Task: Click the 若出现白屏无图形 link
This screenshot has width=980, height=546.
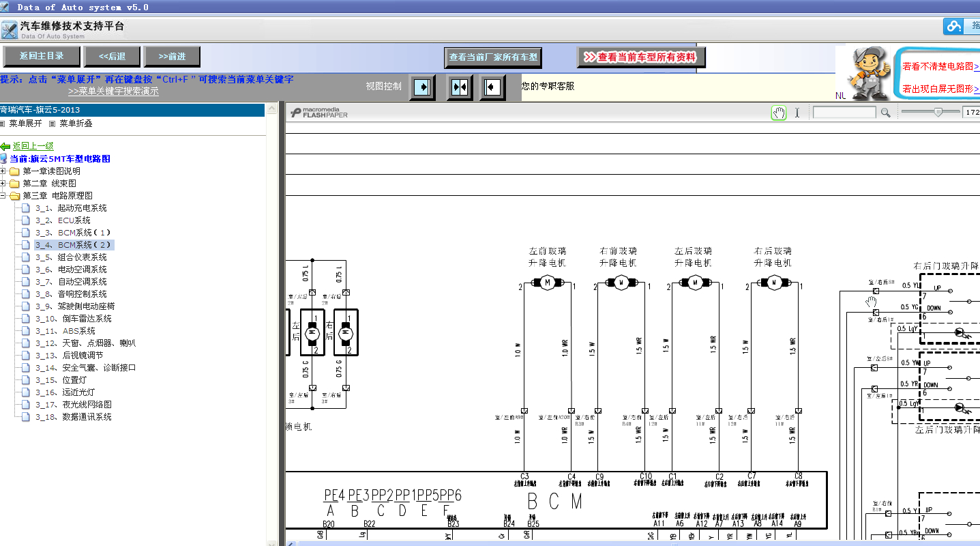Action: [x=940, y=89]
